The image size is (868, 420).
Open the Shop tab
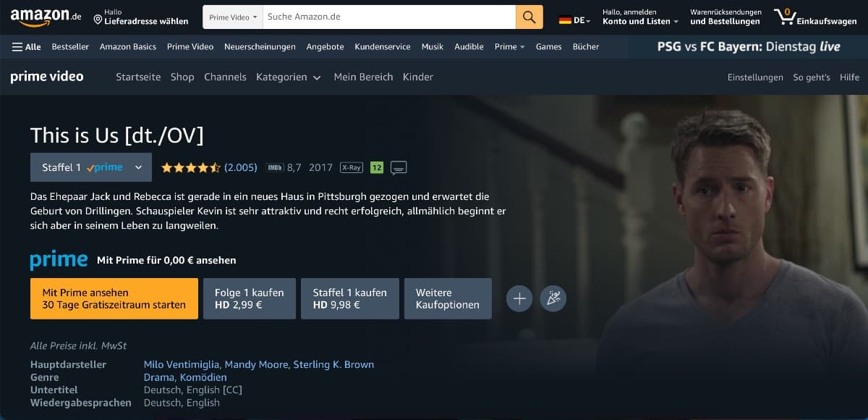tap(182, 77)
